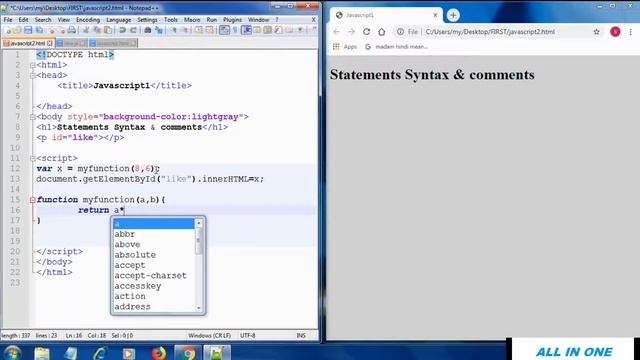640x360 pixels.
Task: Click Chrome's back arrow button
Action: (x=336, y=32)
